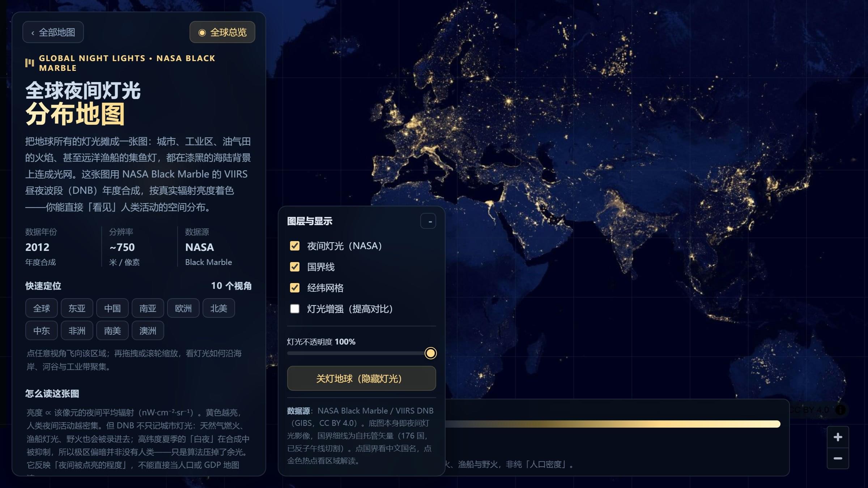Click the 2012 data year value
This screenshot has height=488, width=868.
(37, 247)
